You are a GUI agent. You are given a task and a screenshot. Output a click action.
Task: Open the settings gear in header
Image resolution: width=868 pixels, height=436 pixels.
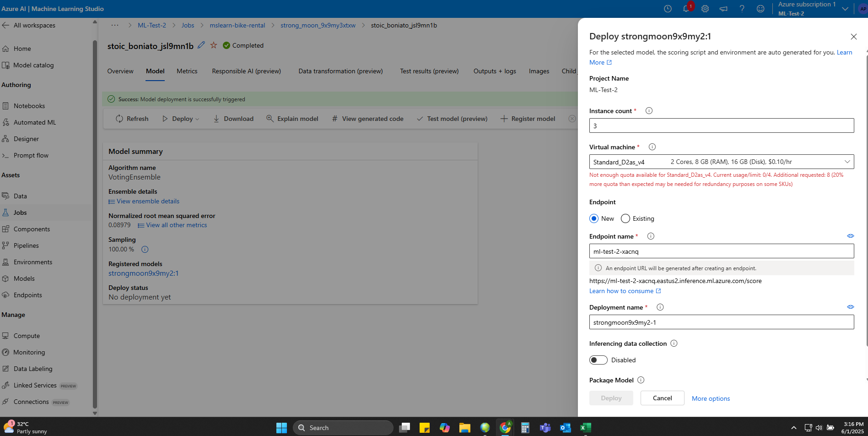(x=705, y=9)
